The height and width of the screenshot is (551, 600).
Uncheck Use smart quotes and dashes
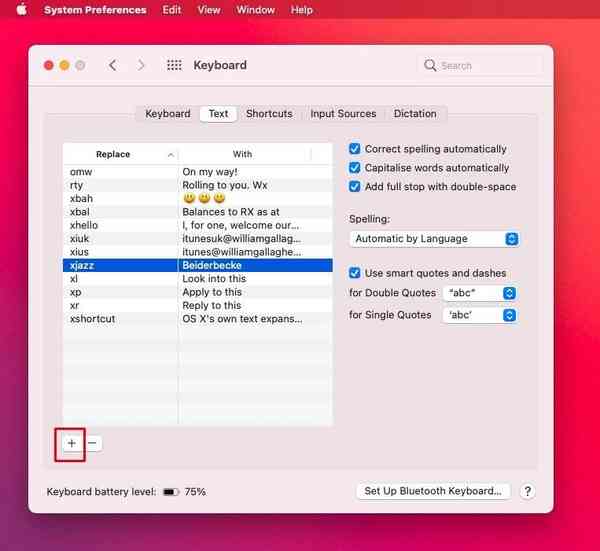tap(355, 273)
